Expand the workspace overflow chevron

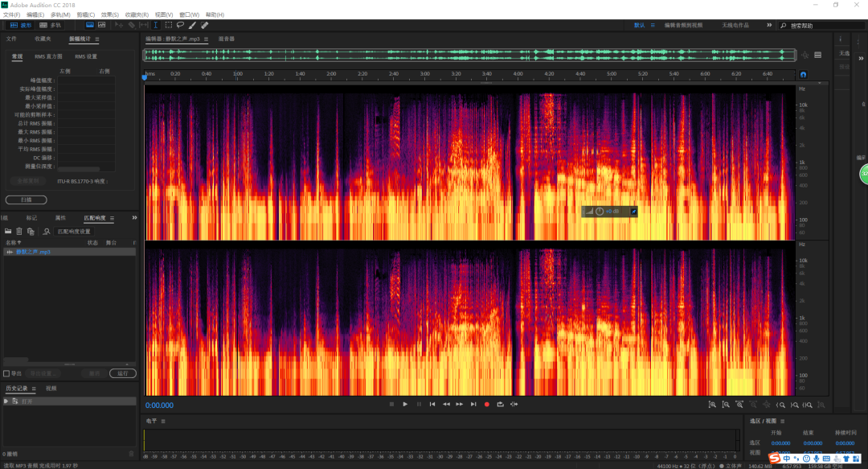pyautogui.click(x=769, y=25)
